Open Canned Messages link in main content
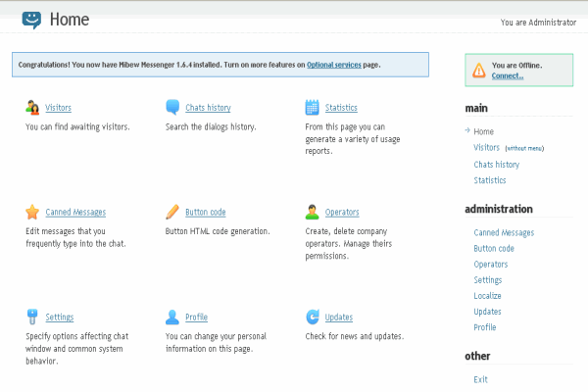This screenshot has height=392, width=588. tap(75, 213)
